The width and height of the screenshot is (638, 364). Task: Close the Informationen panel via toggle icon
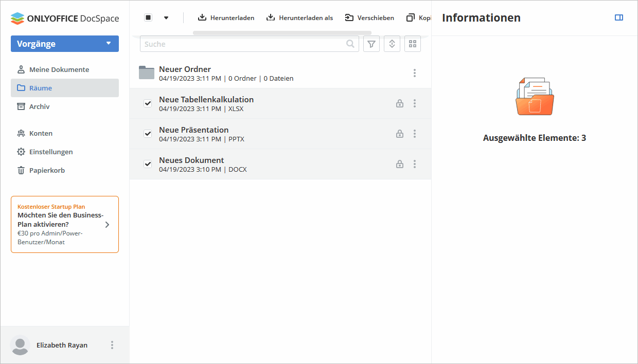click(619, 17)
